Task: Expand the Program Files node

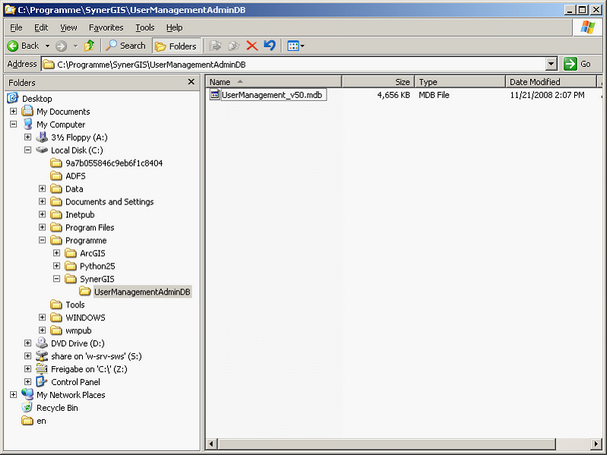Action: [x=42, y=227]
